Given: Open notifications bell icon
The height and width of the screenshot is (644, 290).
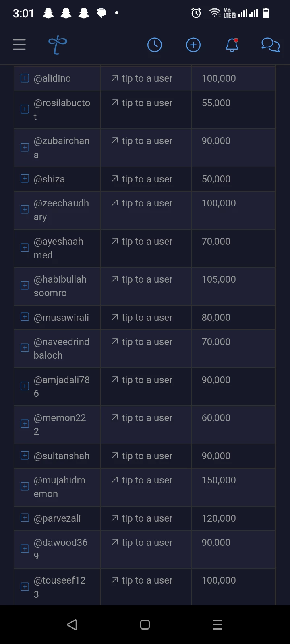Looking at the screenshot, I should coord(232,45).
